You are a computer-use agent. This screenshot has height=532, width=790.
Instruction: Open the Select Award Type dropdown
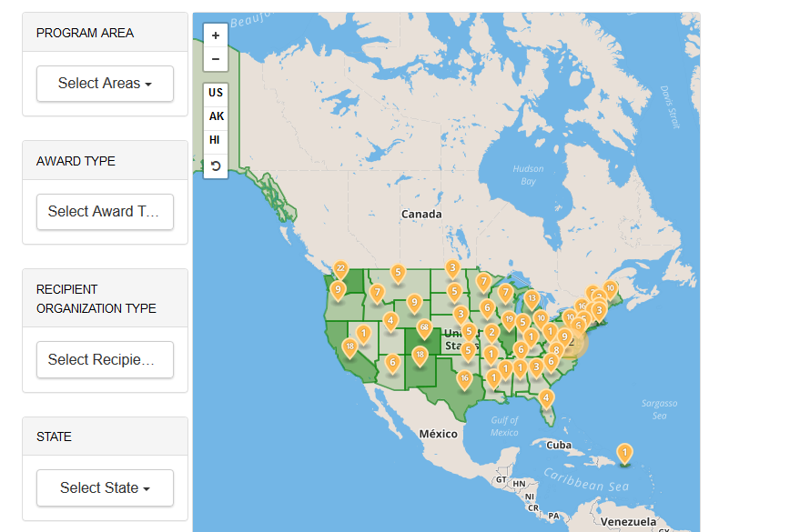tap(105, 211)
